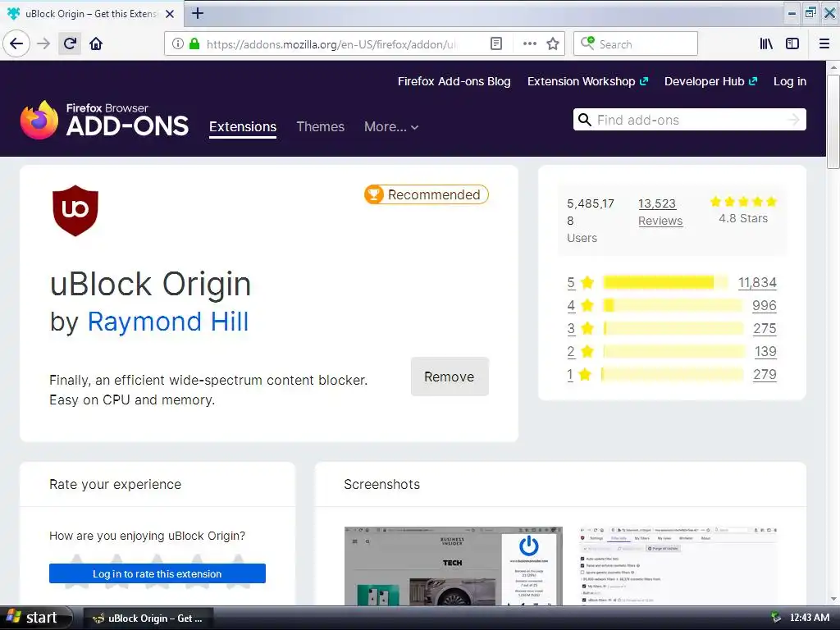Open Developer Hub link
840x630 pixels.
tap(710, 81)
